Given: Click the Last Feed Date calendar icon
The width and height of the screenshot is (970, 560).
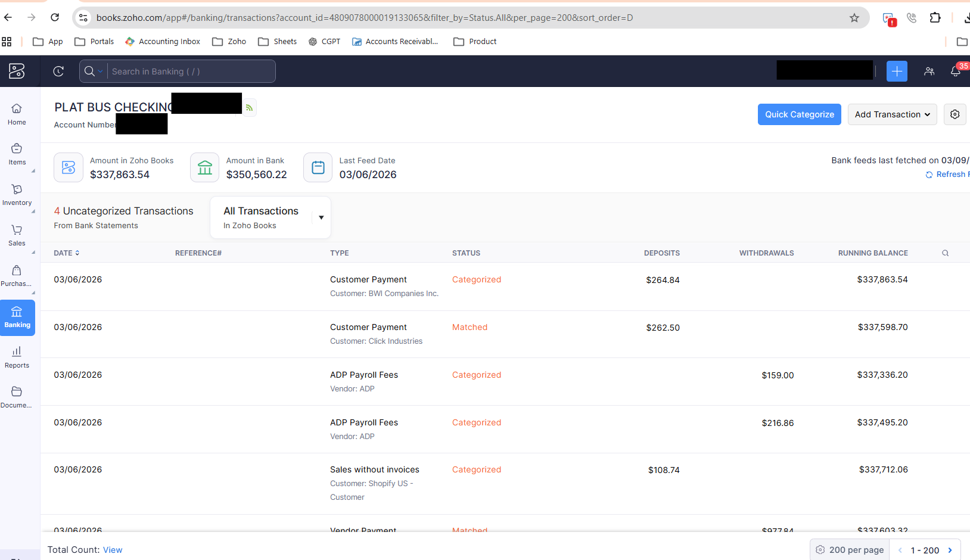Looking at the screenshot, I should (x=318, y=167).
